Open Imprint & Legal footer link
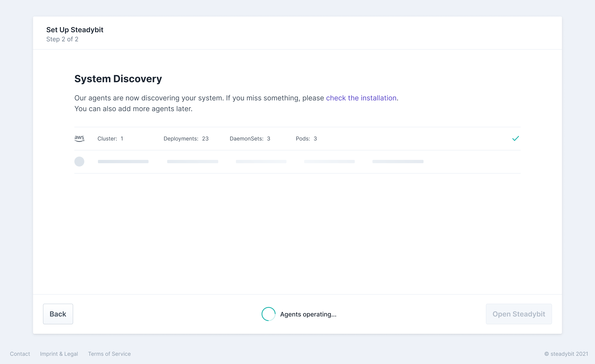 click(x=59, y=354)
